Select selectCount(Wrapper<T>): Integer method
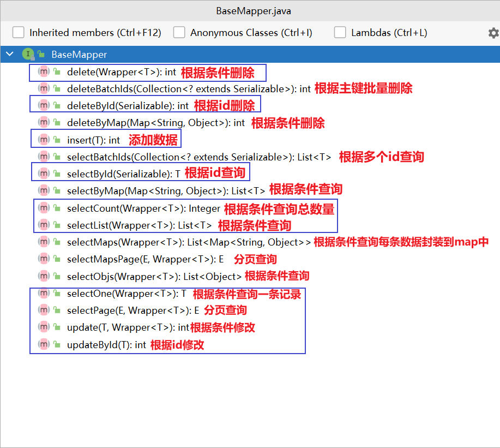This screenshot has width=500, height=448. point(143,208)
